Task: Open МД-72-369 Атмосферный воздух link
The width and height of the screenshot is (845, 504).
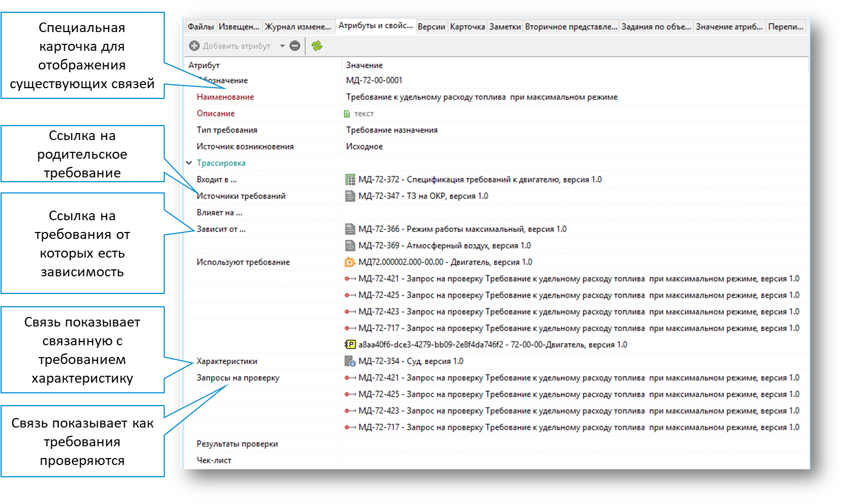Action: point(444,246)
